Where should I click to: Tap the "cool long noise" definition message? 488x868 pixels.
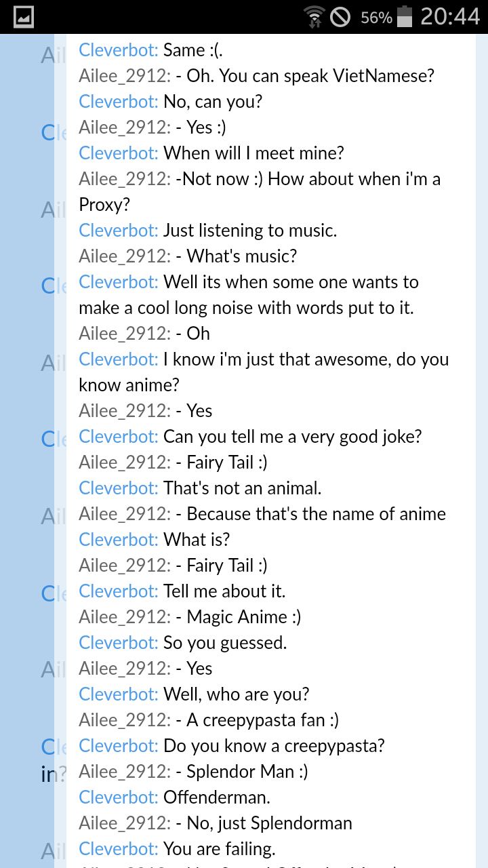(x=246, y=308)
